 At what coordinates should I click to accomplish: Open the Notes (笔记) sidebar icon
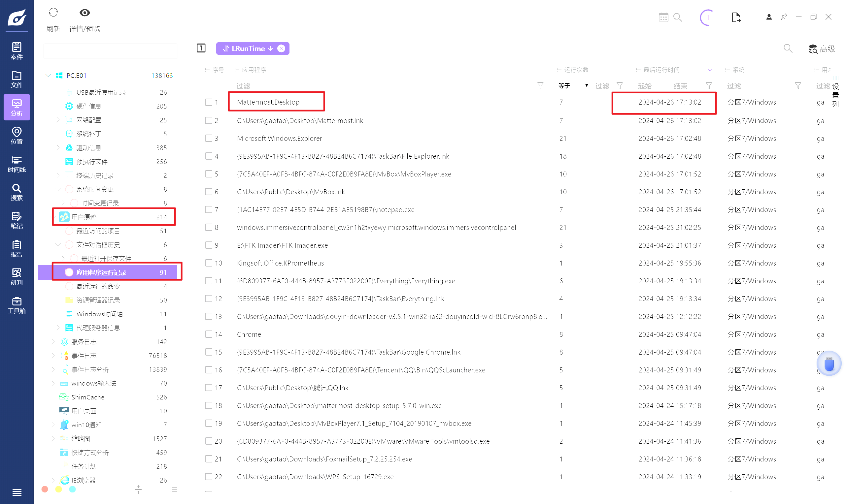[x=17, y=220]
